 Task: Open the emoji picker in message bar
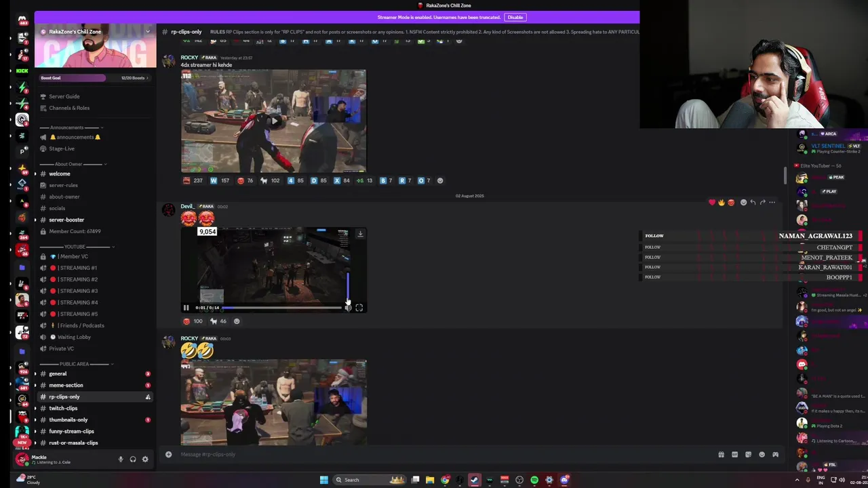[x=762, y=455]
